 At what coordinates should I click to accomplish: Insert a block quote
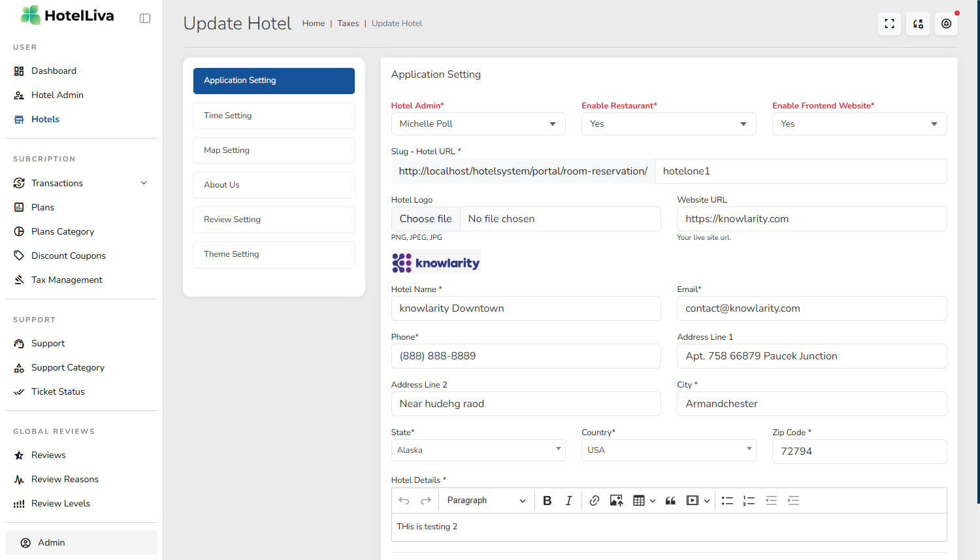(x=670, y=501)
